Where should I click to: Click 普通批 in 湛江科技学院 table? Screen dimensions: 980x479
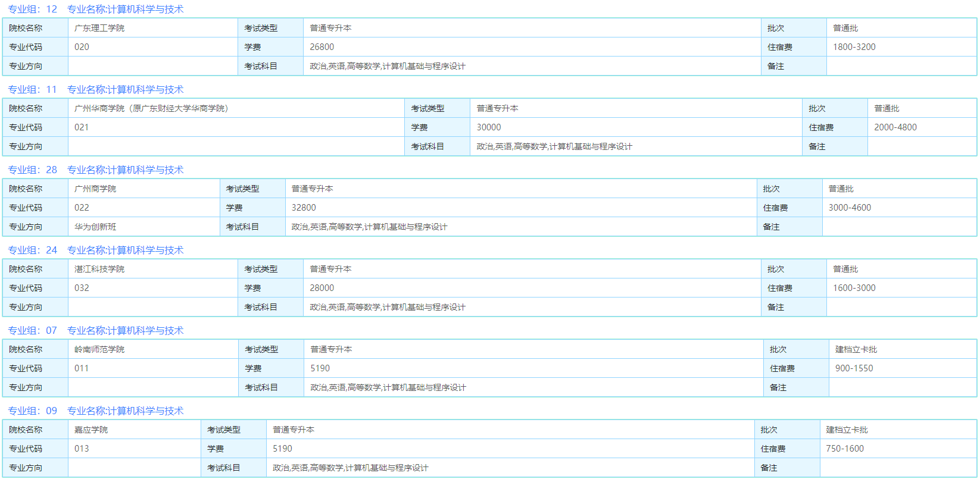tap(845, 269)
